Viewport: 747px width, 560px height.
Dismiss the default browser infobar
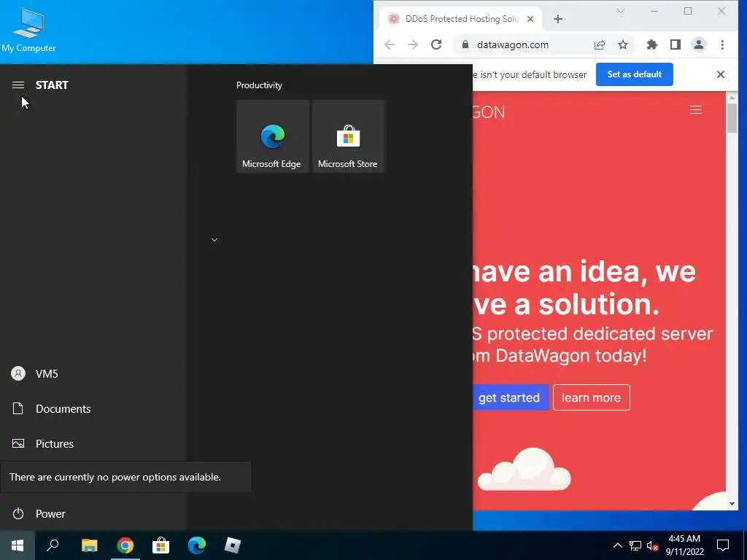720,74
